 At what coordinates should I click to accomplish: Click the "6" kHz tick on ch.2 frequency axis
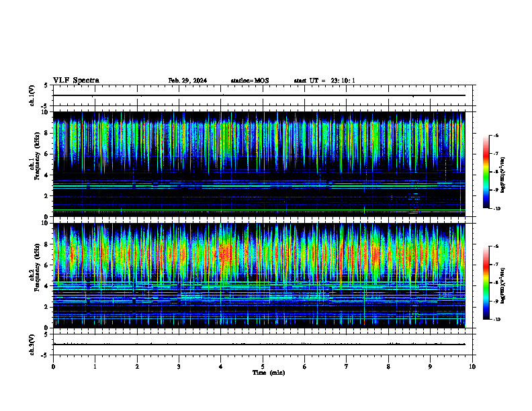click(x=47, y=265)
